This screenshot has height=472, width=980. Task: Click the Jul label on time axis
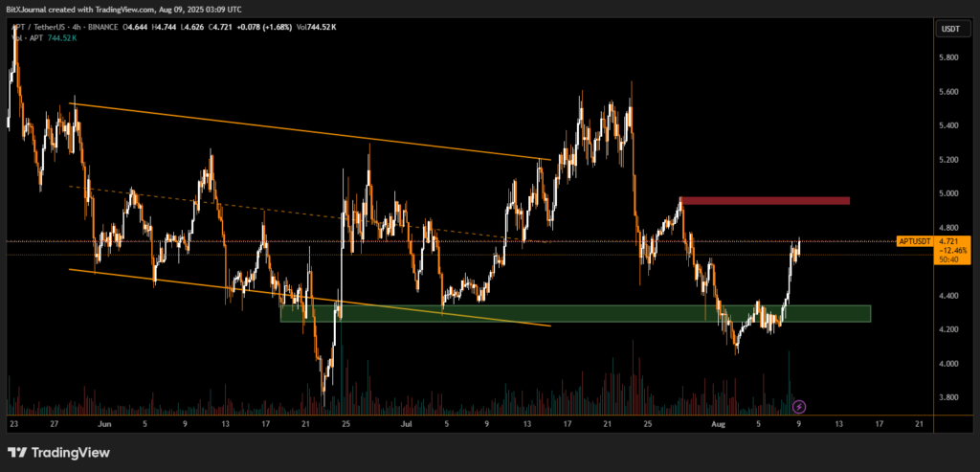point(407,422)
